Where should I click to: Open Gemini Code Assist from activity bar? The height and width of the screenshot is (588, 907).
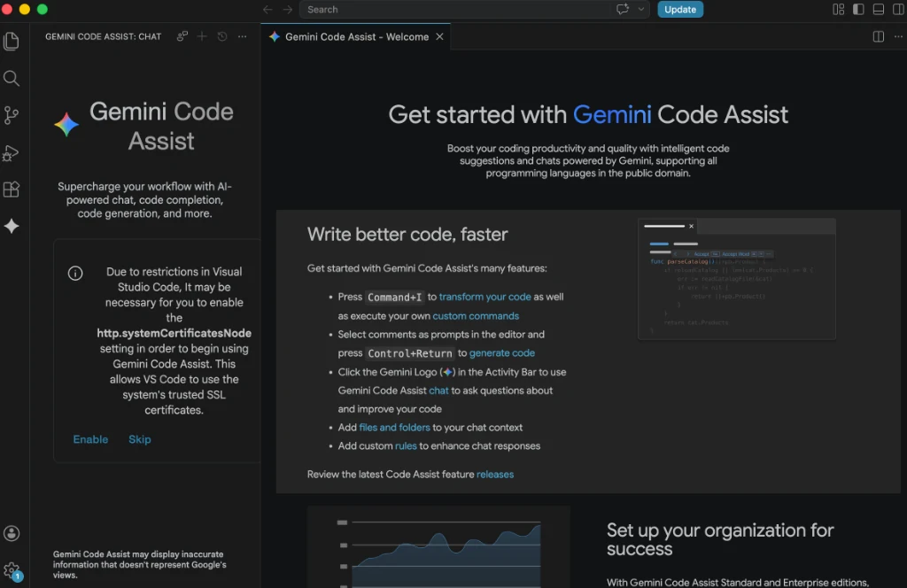12,226
